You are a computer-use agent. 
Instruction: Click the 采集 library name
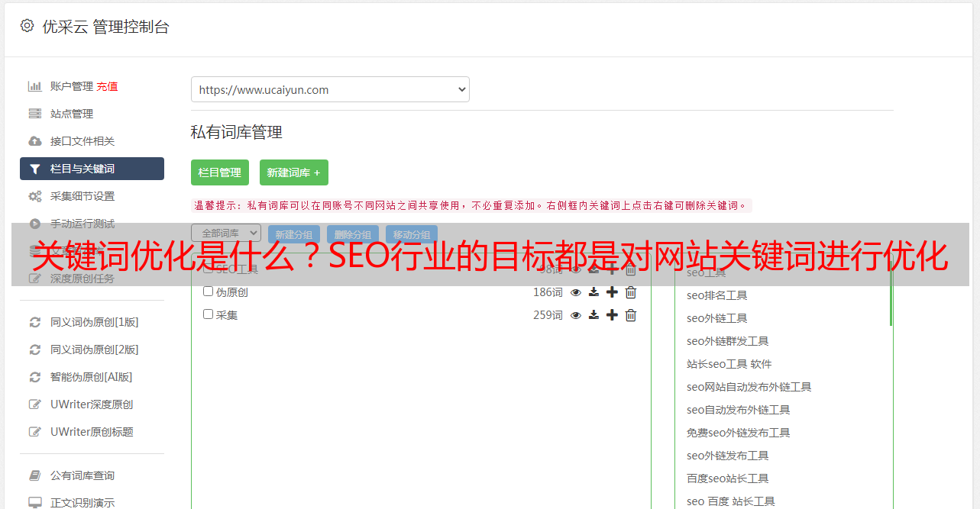(x=227, y=314)
